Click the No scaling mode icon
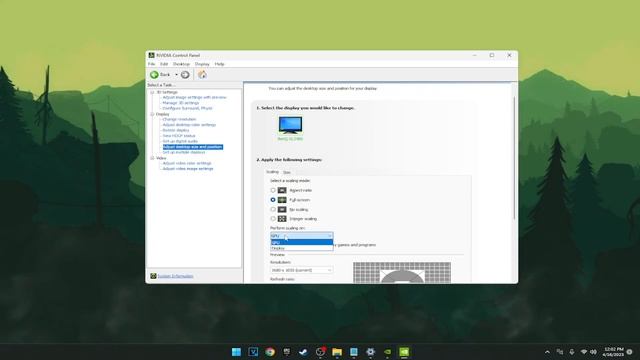Screen dimensions: 640x360 [x=282, y=209]
